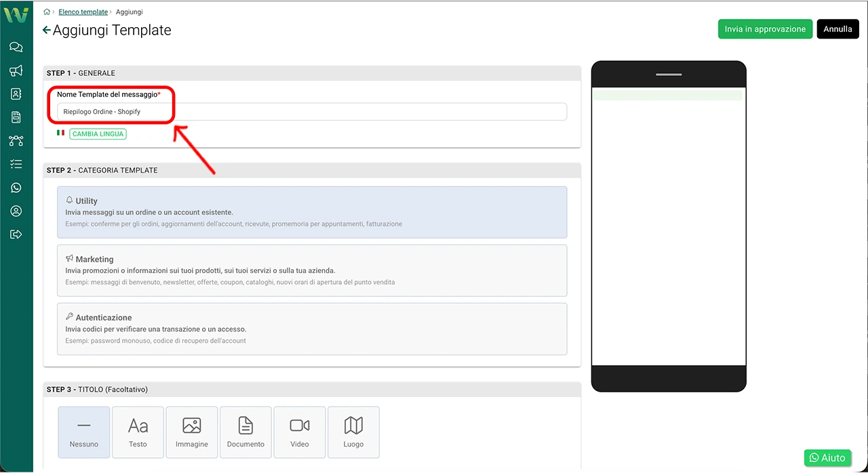Open the contacts book sidebar icon

[16, 94]
